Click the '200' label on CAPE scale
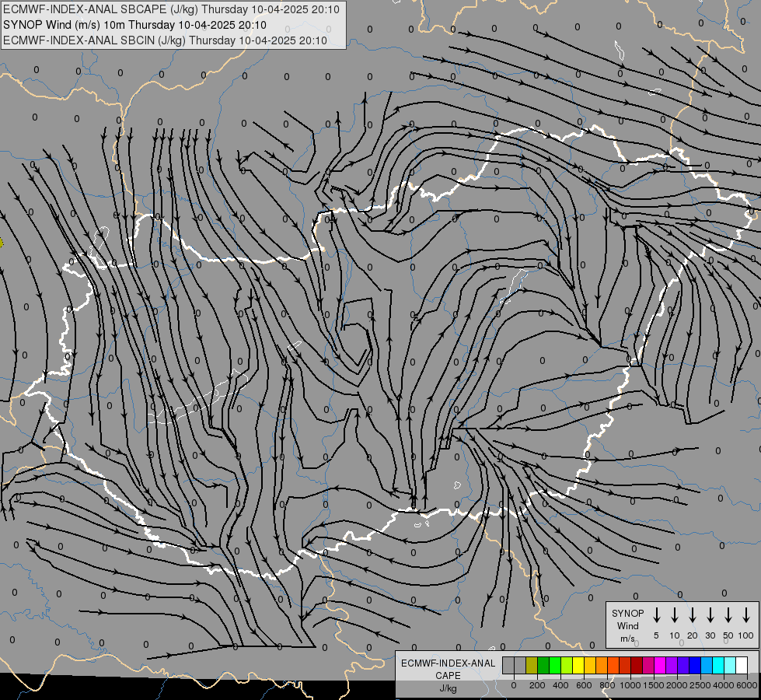The image size is (761, 700). coord(537,685)
